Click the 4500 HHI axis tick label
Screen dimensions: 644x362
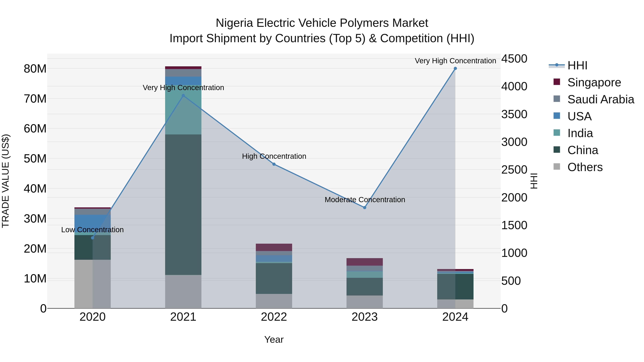514,59
